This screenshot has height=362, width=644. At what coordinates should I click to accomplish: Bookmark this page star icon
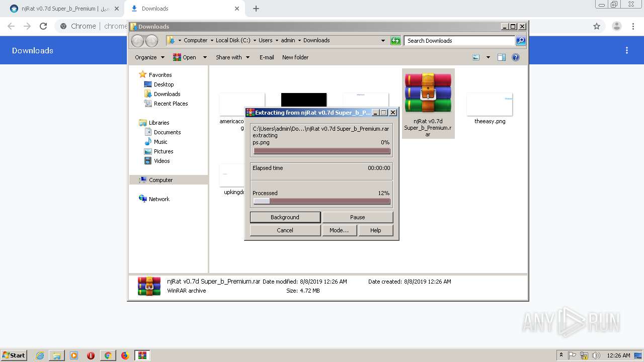[x=597, y=26]
